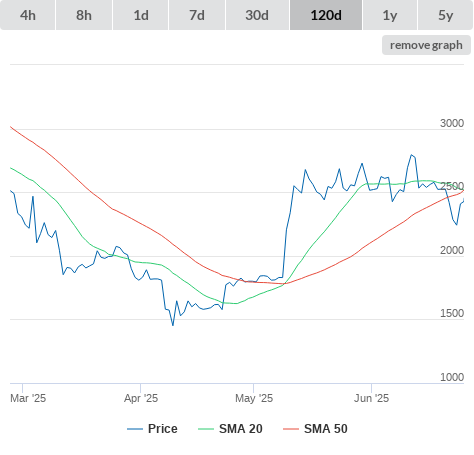Image resolution: width=474 pixels, height=455 pixels.
Task: Click the May '25 axis label
Action: [x=254, y=398]
